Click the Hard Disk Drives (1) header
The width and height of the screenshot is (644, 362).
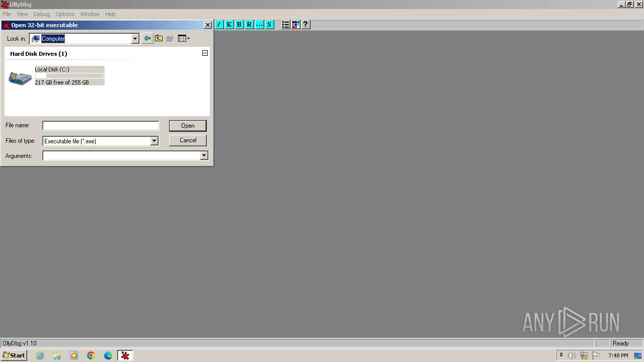pos(38,54)
